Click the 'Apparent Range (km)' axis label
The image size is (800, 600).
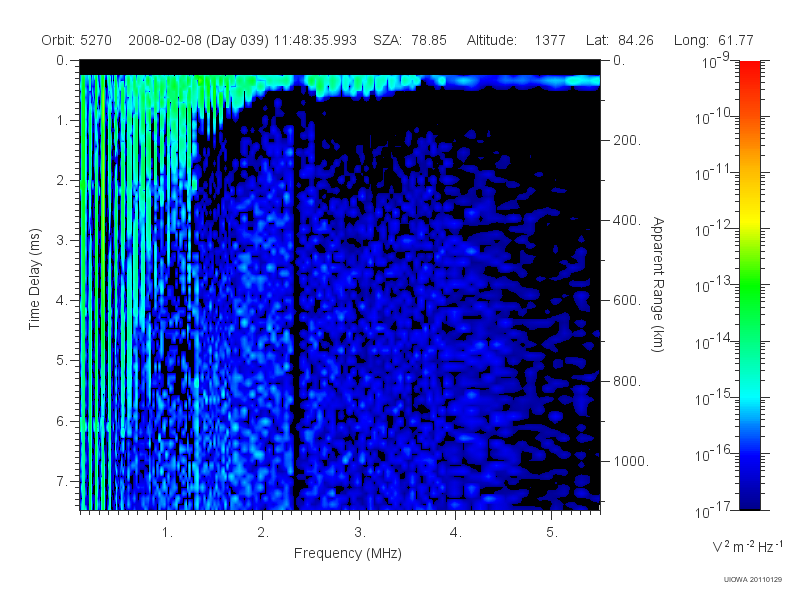click(658, 284)
